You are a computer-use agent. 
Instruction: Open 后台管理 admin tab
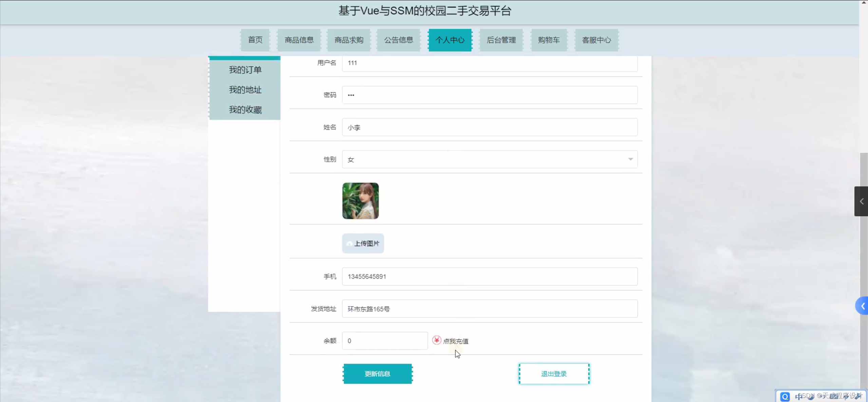(x=501, y=40)
